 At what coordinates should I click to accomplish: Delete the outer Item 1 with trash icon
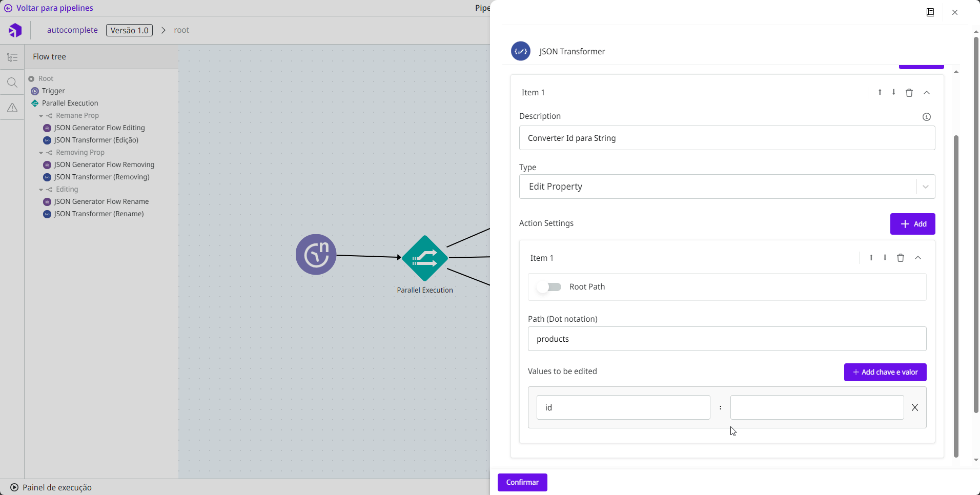[x=909, y=93]
